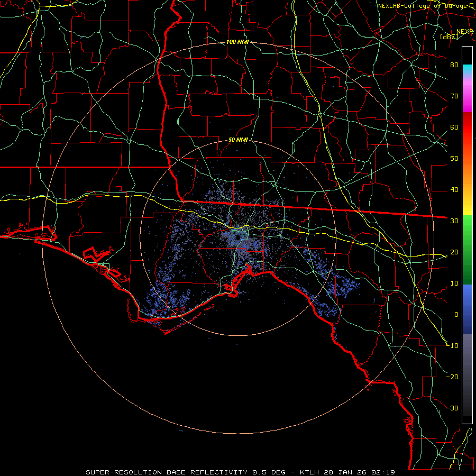Click the 0 value on dBZ scale

coord(456,315)
